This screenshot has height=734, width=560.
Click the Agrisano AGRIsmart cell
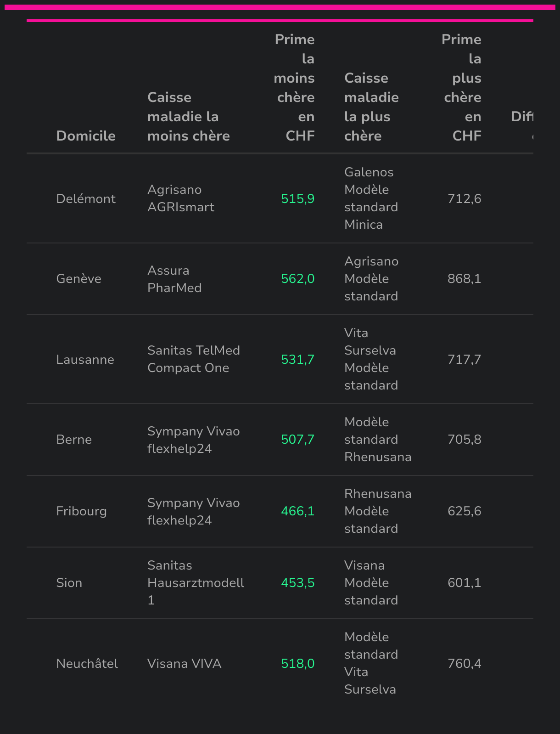click(180, 198)
